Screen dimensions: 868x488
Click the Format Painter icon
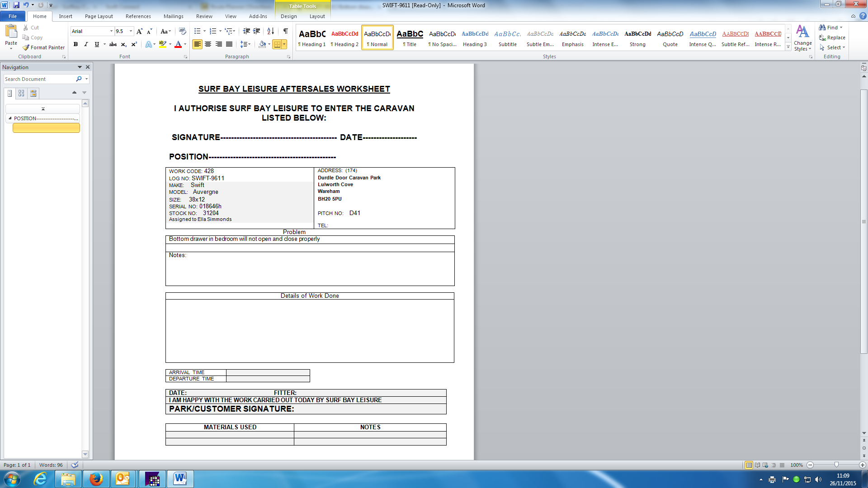[26, 47]
